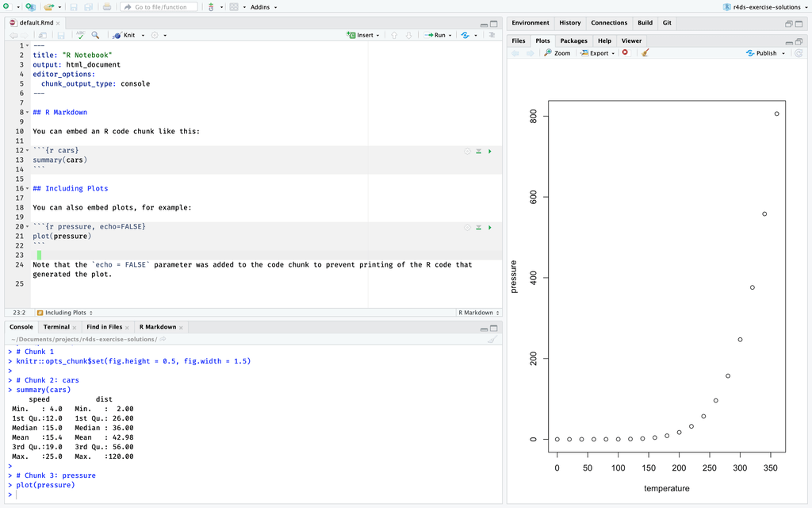Refresh current plot icon
The height and width of the screenshot is (508, 812).
click(799, 53)
